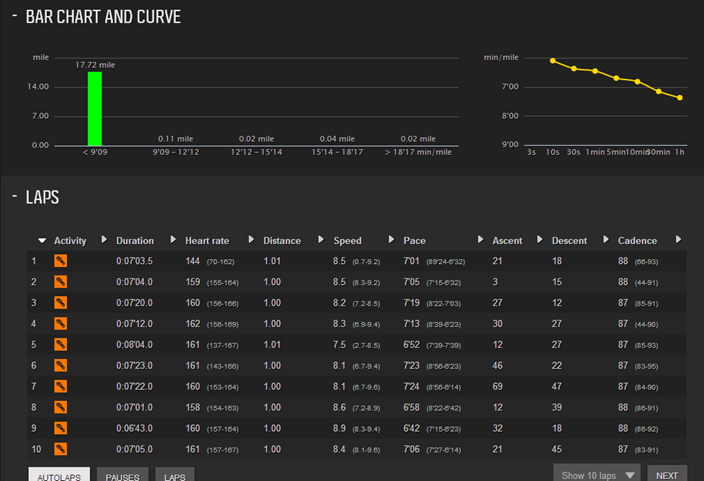
Task: Sort by the Heart rate column header
Action: (207, 241)
